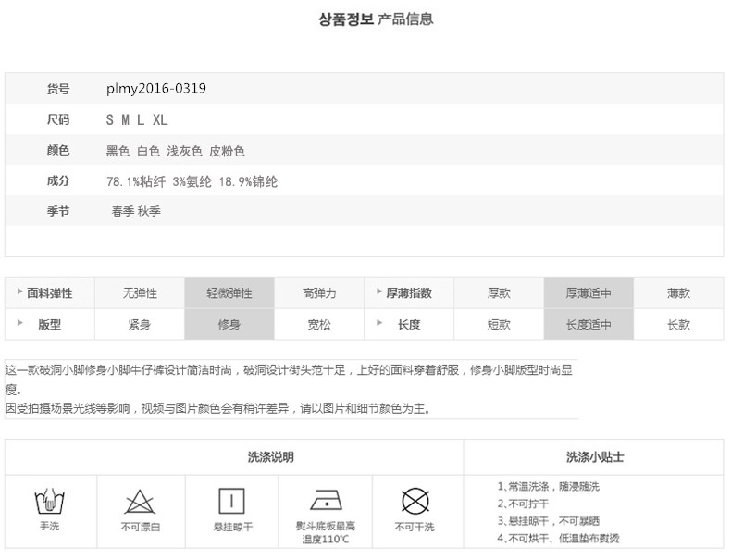Choose the 长度适中 length cell
Image resolution: width=731 pixels, height=560 pixels.
589,325
